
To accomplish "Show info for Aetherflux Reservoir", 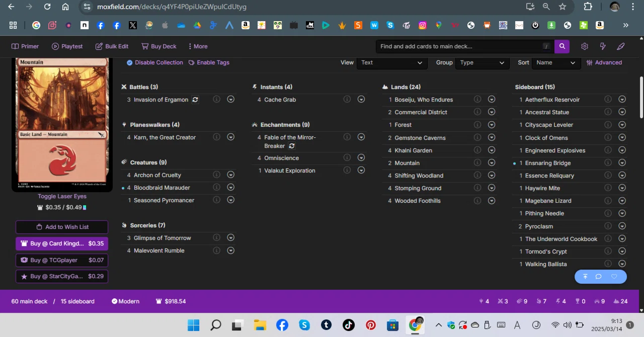I will click(608, 99).
